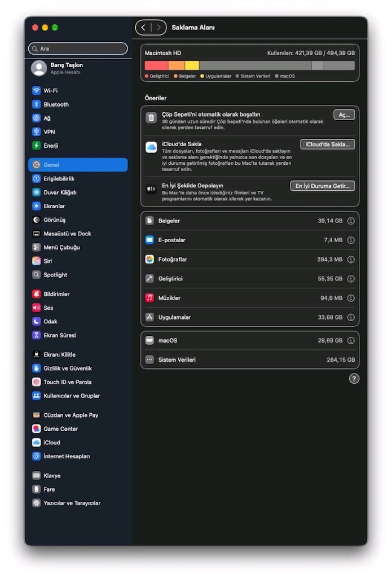Show info for Müzikler storage row
The height and width of the screenshot is (578, 392).
[351, 298]
